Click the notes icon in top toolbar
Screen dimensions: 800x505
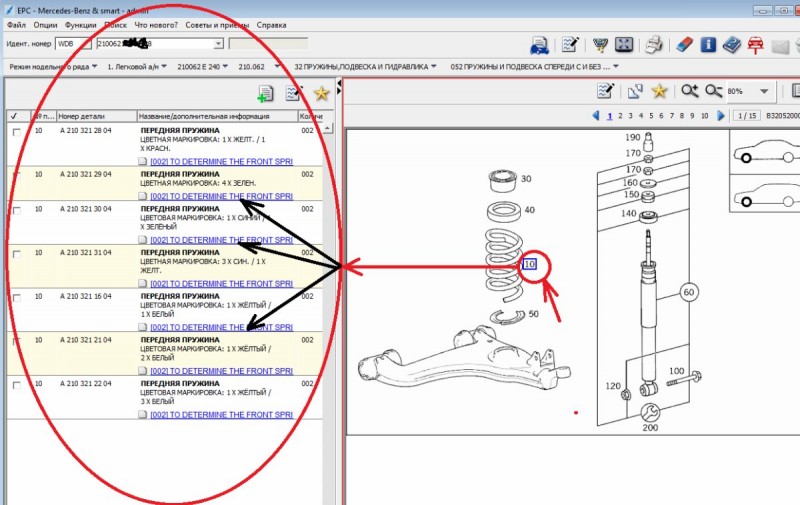click(570, 45)
